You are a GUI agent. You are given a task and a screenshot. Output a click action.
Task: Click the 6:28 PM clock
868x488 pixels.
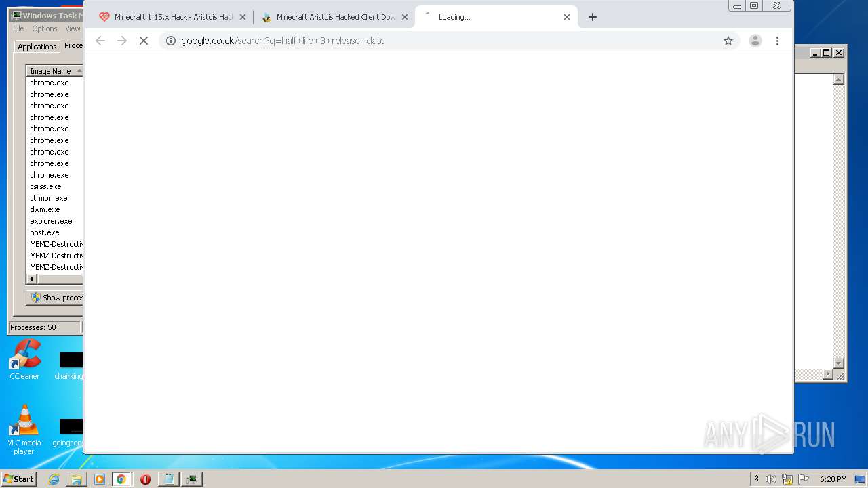coord(833,479)
